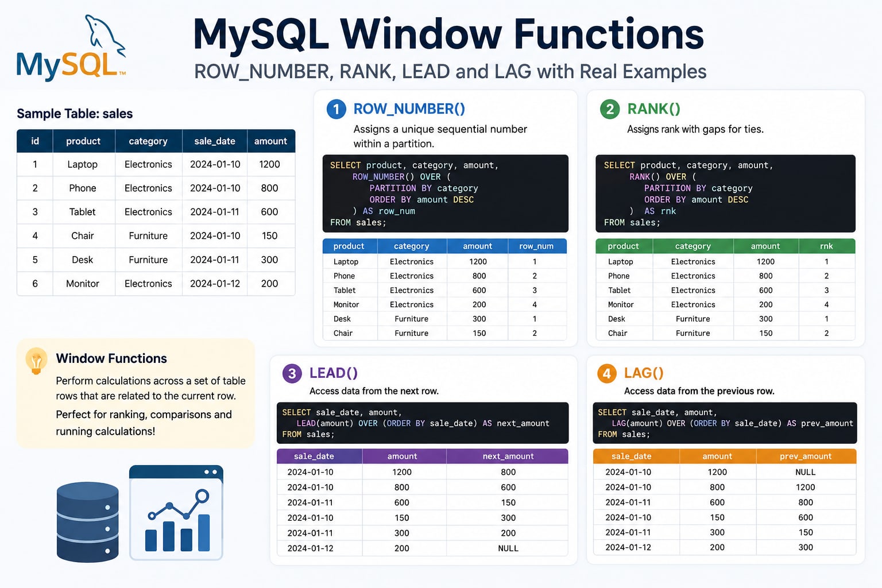Select the 'id' header in sample sales table
Screen dimensions: 882x588
click(35, 141)
